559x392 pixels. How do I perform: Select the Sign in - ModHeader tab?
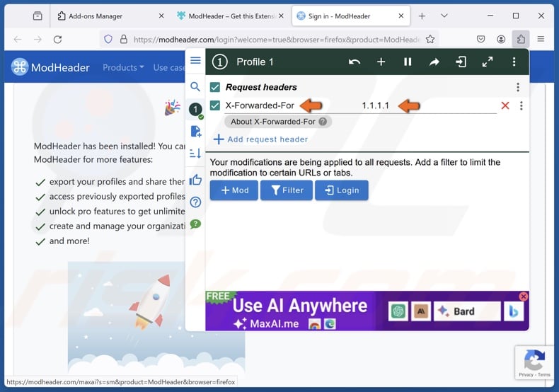(339, 16)
